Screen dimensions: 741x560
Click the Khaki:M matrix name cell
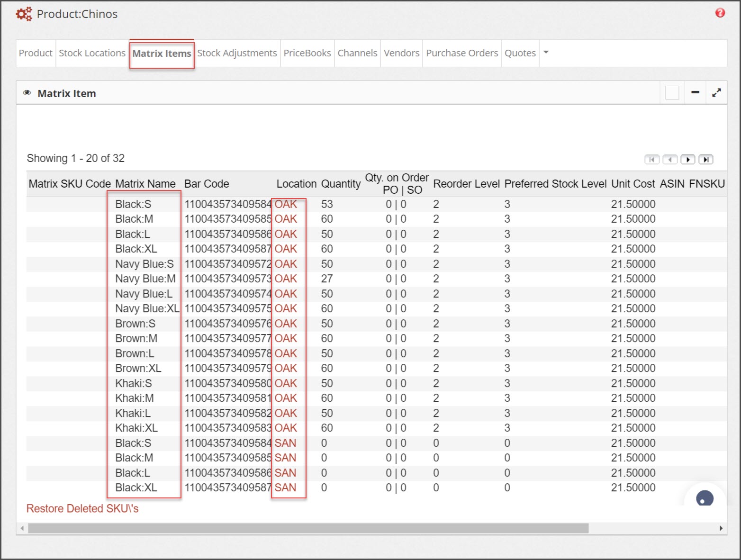coord(135,398)
